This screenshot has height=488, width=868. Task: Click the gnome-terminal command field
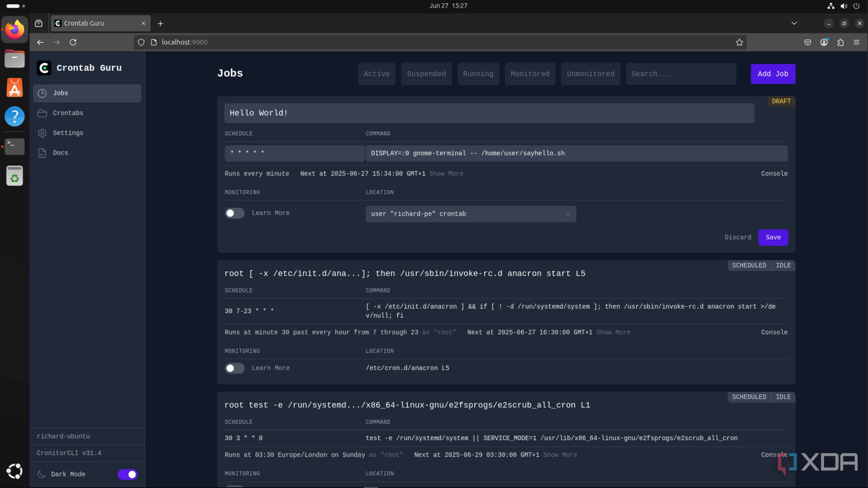point(576,153)
